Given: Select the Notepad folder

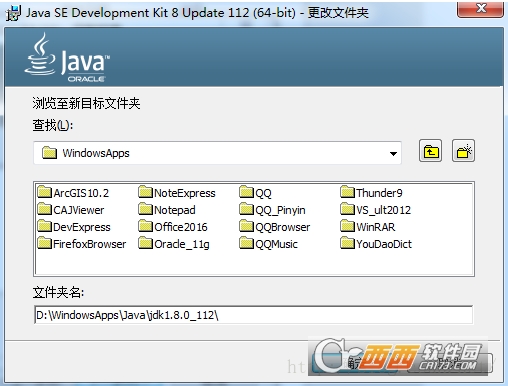Looking at the screenshot, I should click(x=167, y=210).
